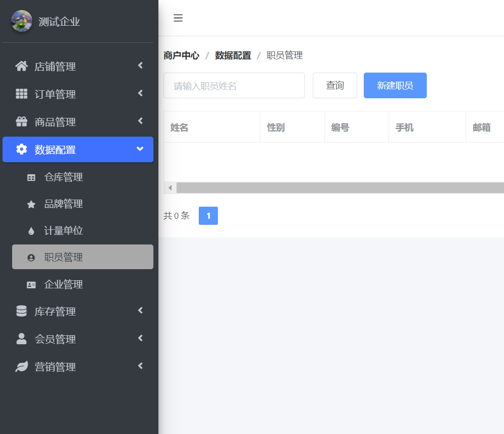Click the 测试企业 avatar image

coord(22,21)
